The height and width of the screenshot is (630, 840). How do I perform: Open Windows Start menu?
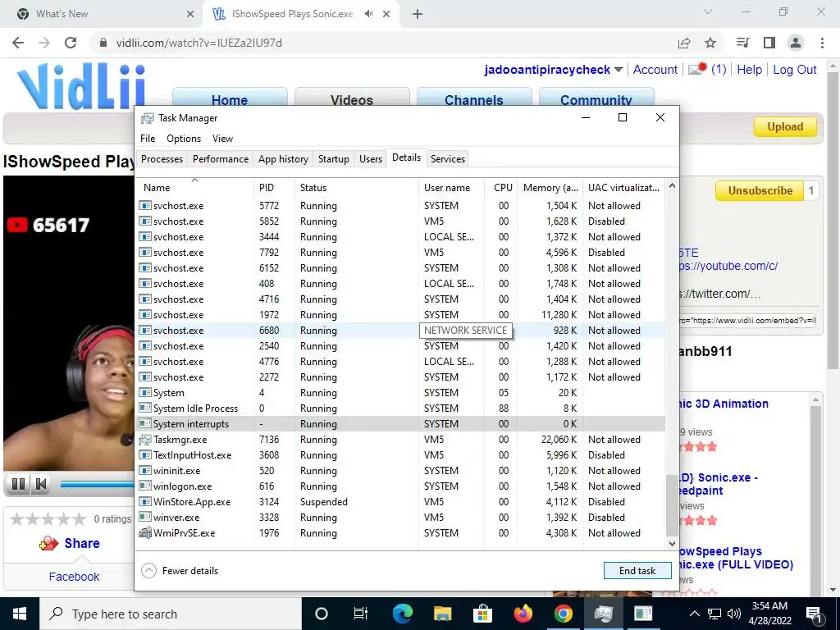pos(20,614)
